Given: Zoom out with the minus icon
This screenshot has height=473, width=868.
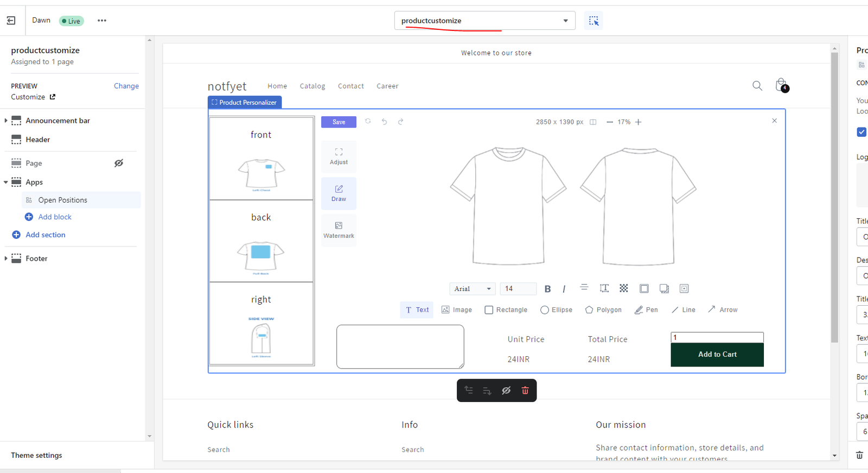Looking at the screenshot, I should pos(610,122).
